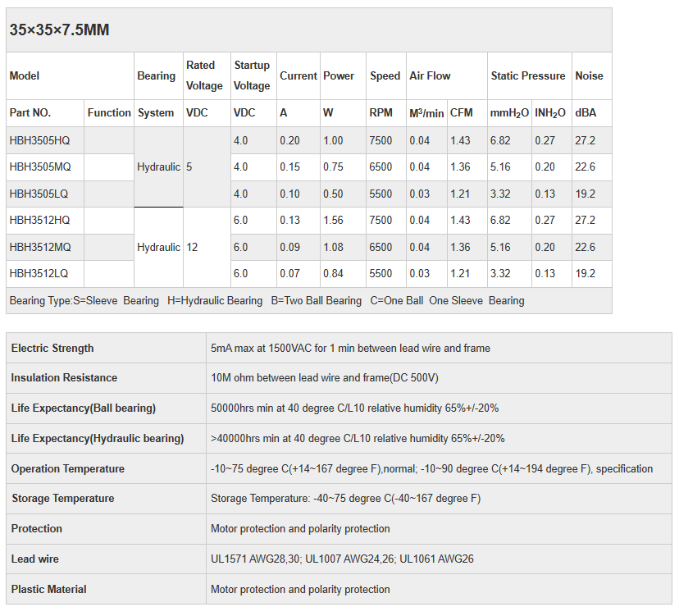
Task: Click the Insulation Resistance row label
Action: coord(64,377)
